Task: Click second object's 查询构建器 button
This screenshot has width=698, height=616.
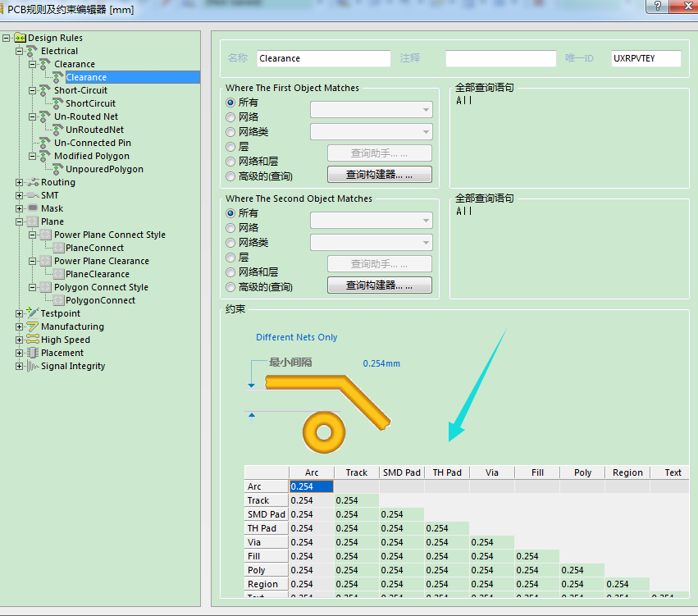Action: coord(379,285)
